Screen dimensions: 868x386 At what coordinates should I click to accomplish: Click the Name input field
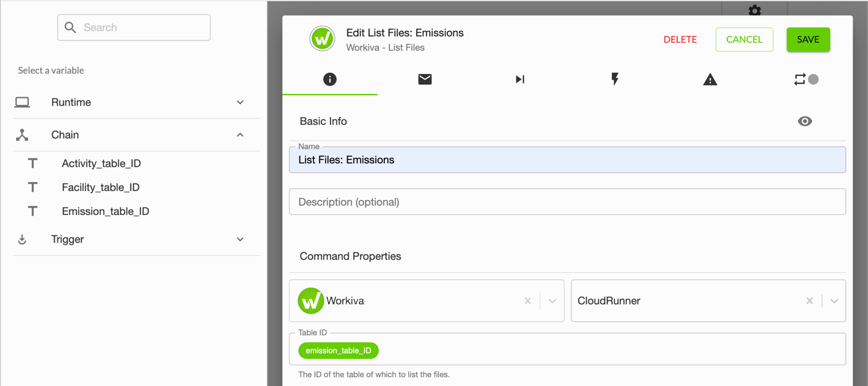coord(567,160)
